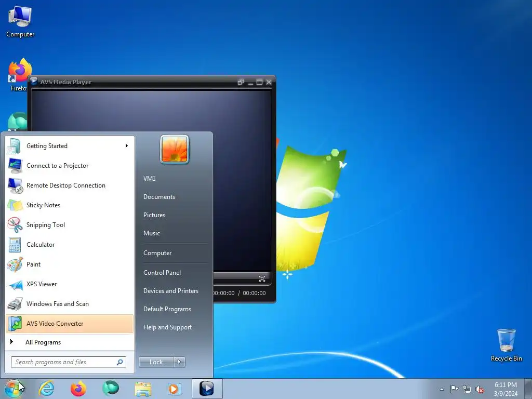Click the search magnifier icon

(120, 362)
